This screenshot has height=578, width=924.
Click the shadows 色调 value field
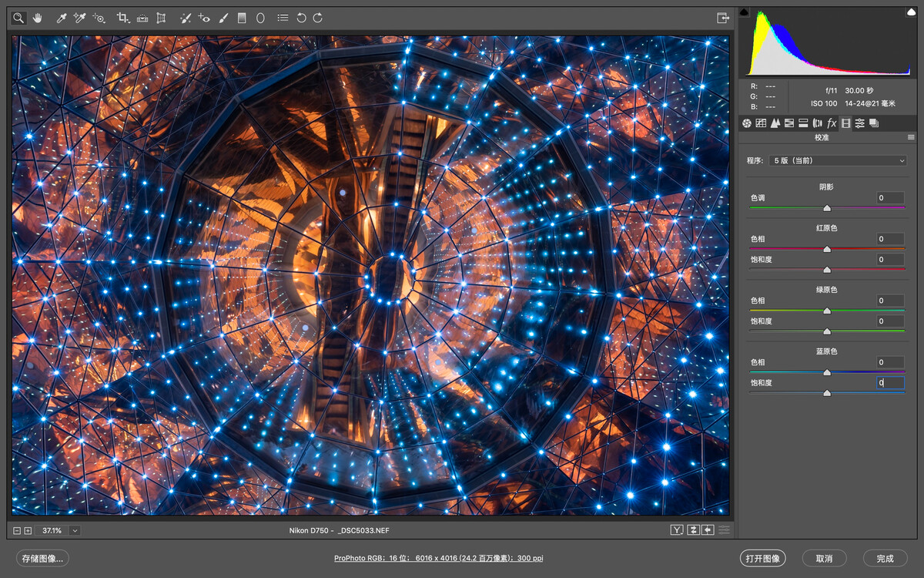(890, 198)
